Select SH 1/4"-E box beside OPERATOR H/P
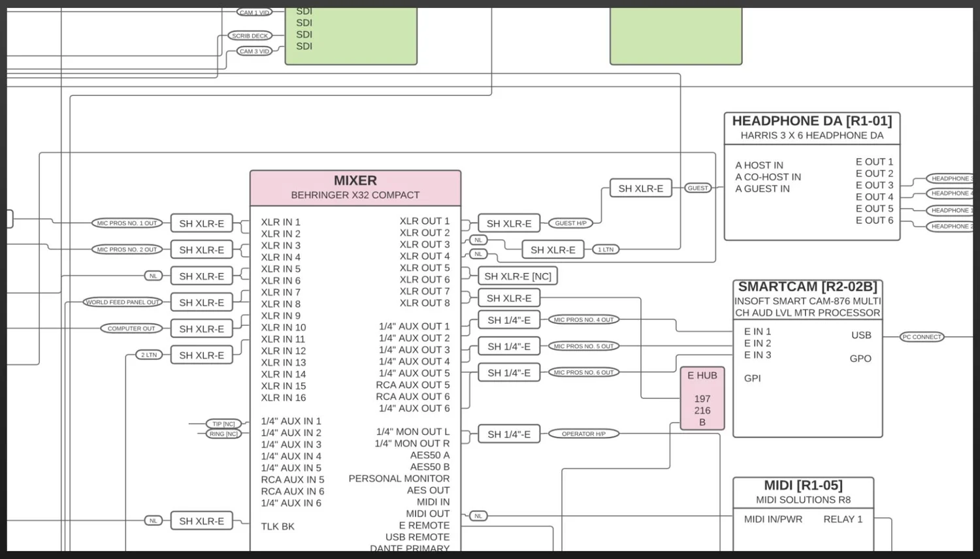 click(x=509, y=434)
